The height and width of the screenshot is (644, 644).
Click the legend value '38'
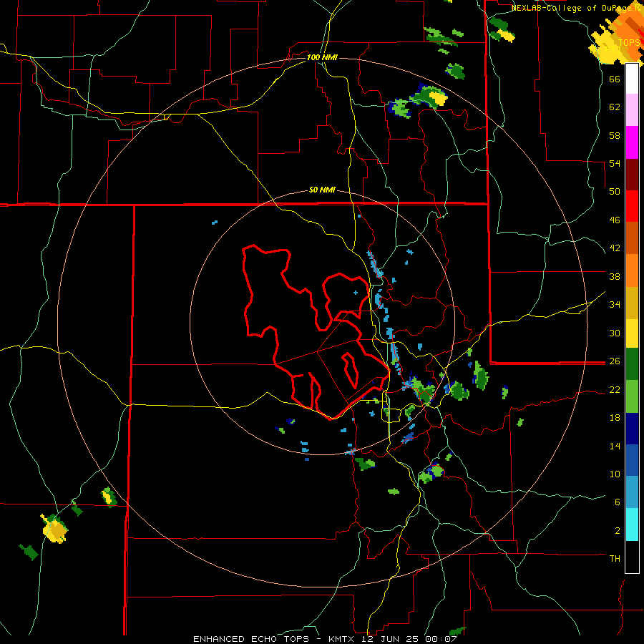(x=615, y=276)
